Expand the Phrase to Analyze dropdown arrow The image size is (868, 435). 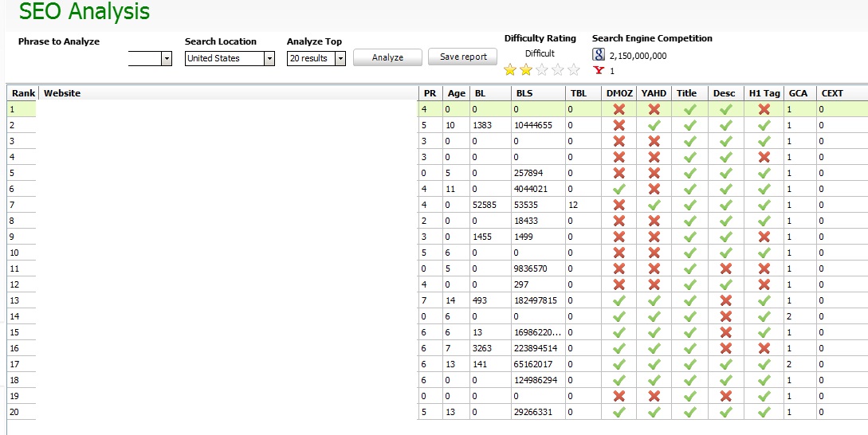(x=167, y=58)
